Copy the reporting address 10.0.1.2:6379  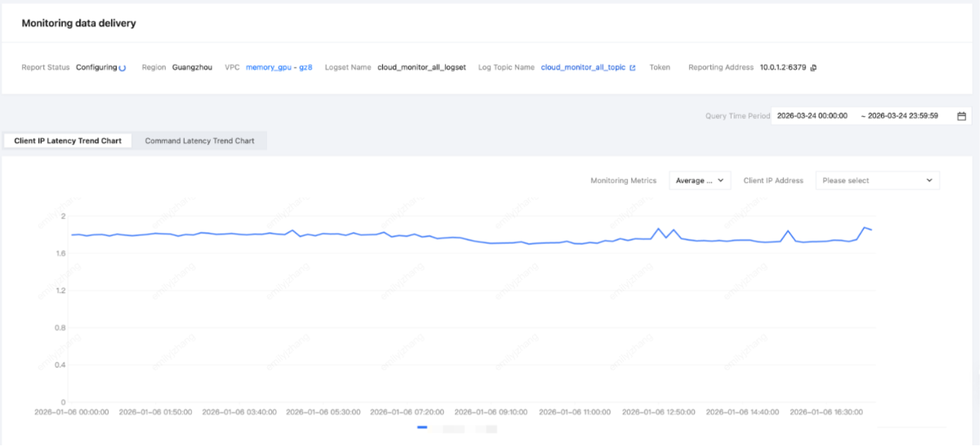click(x=814, y=68)
